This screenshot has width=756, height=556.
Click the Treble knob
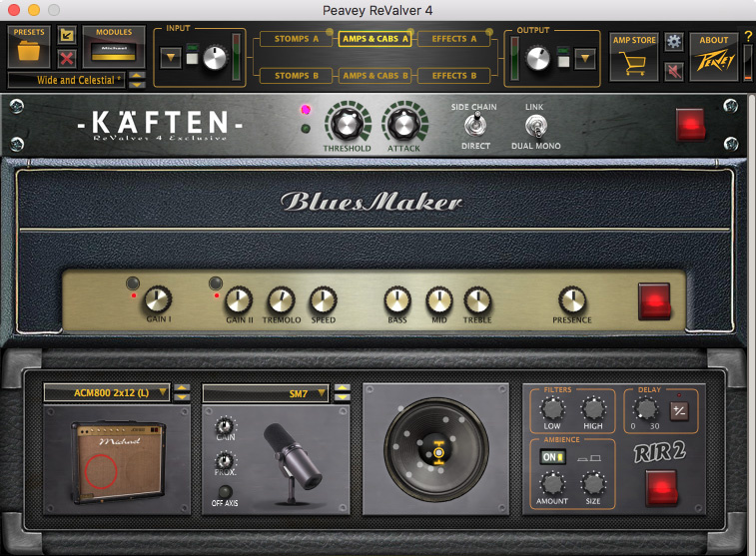click(477, 300)
